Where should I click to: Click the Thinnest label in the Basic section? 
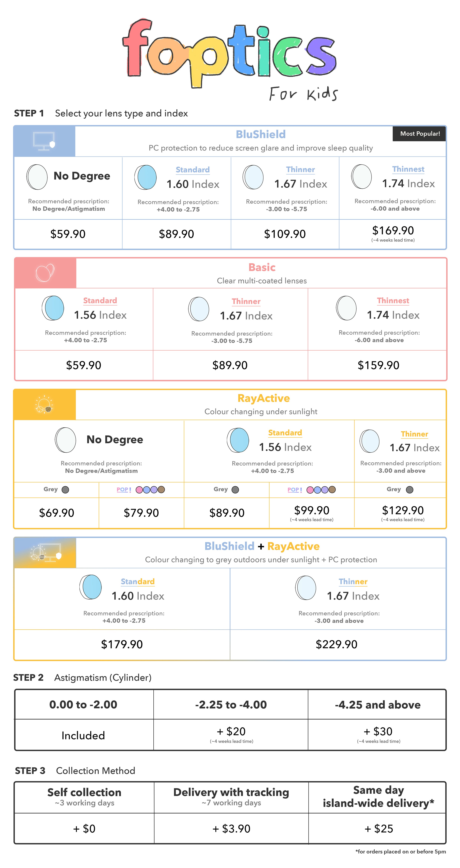[x=393, y=301]
